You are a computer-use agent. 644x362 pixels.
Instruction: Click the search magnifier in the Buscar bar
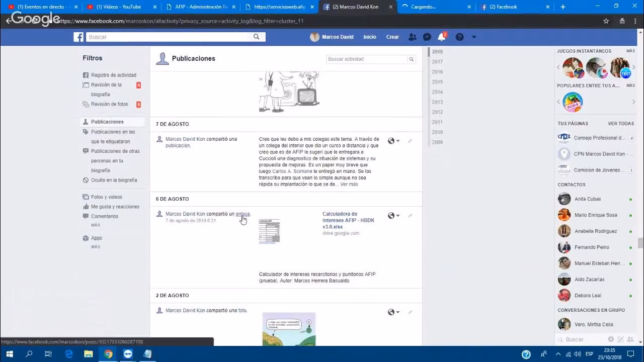tap(257, 37)
